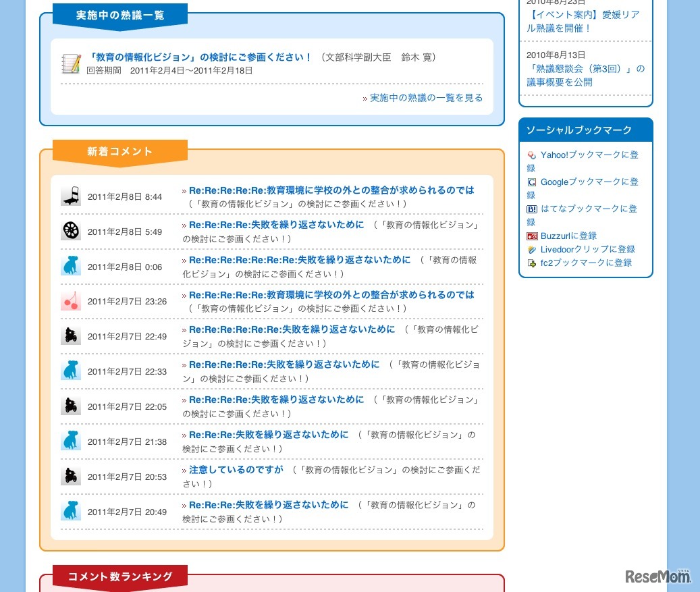Image resolution: width=700 pixels, height=592 pixels.
Task: Click the koala avatar for the 0:06 comment
Action: (x=70, y=265)
